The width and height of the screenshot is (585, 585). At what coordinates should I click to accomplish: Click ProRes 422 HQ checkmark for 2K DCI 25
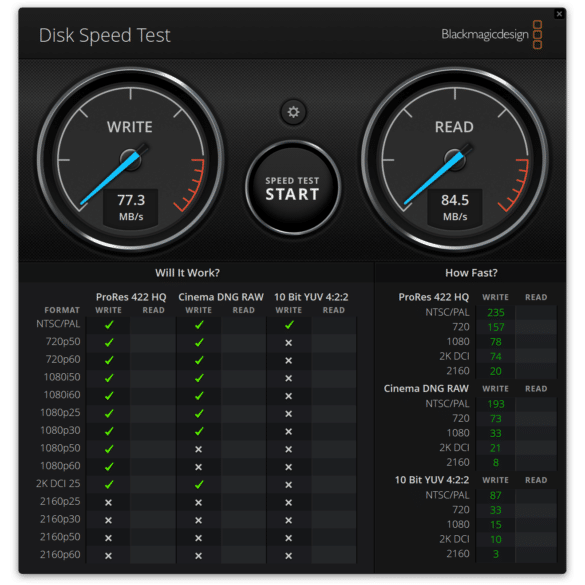click(x=109, y=485)
